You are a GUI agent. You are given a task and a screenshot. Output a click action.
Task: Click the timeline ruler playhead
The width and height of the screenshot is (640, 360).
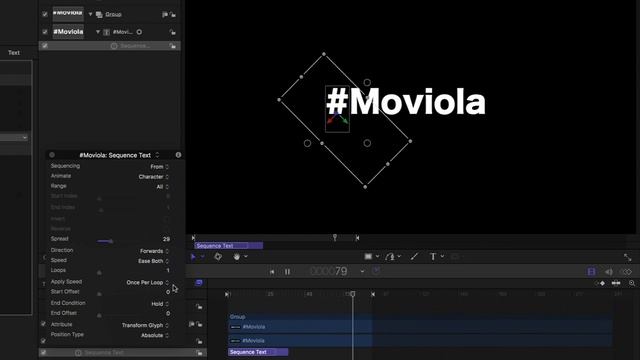(353, 294)
